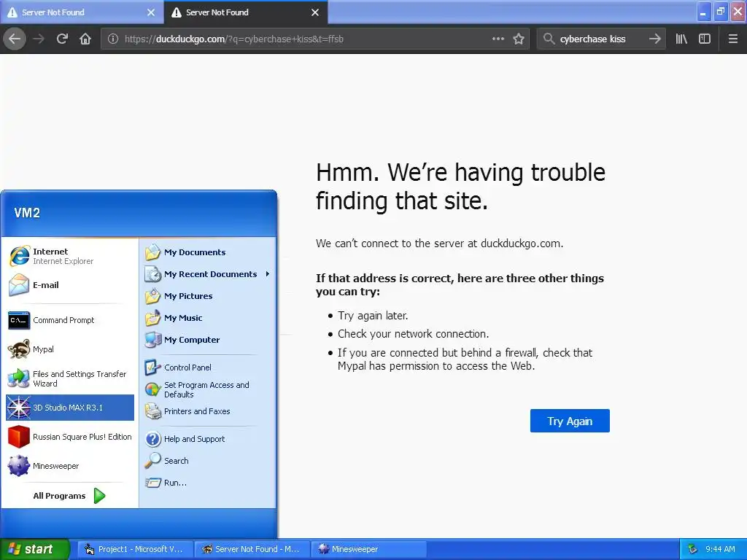
Task: Start Russian Square Plus! Edition
Action: coord(70,437)
